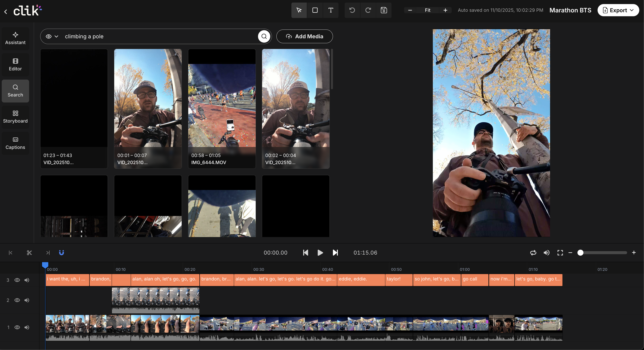The width and height of the screenshot is (644, 350).
Task: Click the save project icon
Action: pyautogui.click(x=384, y=10)
